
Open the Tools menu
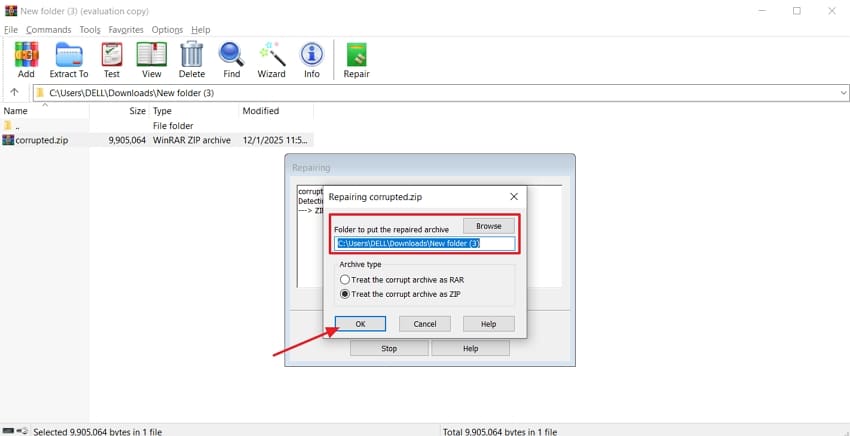[x=90, y=29]
